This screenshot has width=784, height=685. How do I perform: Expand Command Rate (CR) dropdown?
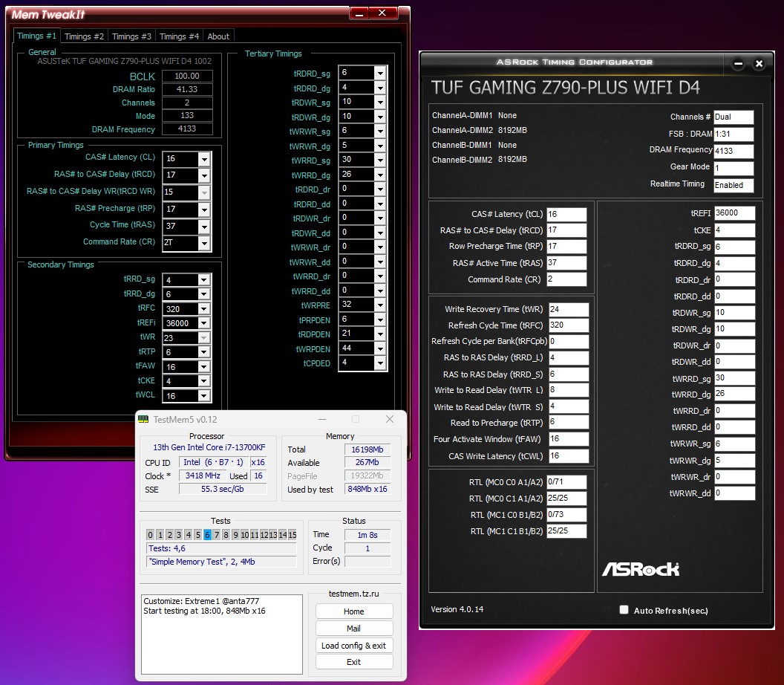pos(204,243)
